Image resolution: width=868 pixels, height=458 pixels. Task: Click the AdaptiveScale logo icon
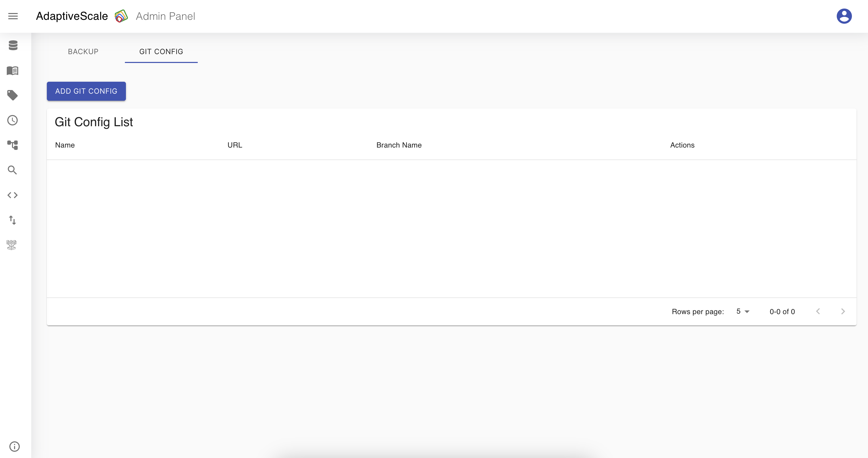click(x=121, y=16)
